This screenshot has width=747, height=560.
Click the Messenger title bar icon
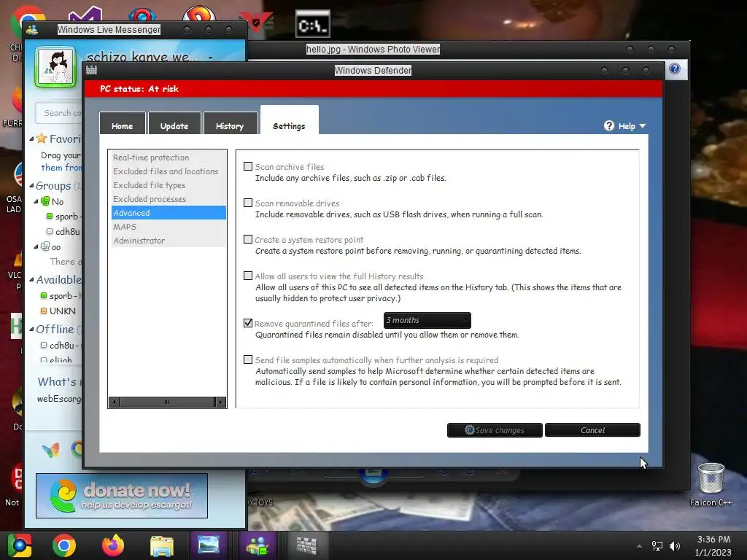[x=32, y=29]
